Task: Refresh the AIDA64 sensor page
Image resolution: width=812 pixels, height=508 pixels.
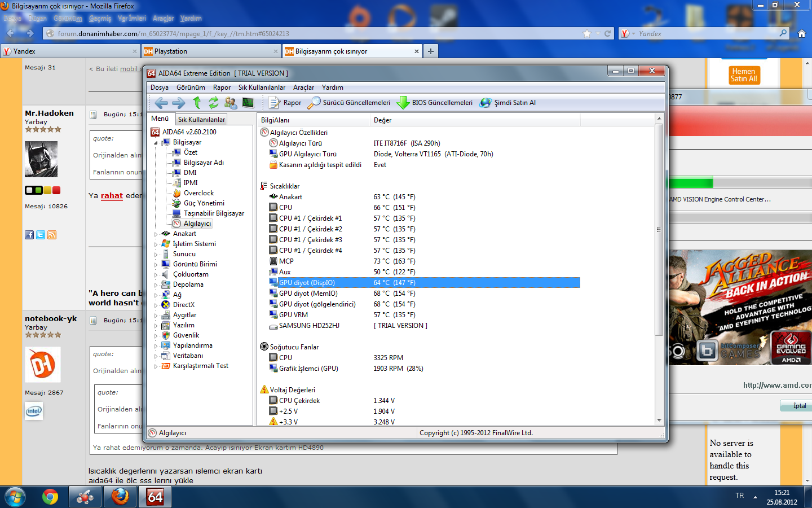Action: pyautogui.click(x=213, y=102)
